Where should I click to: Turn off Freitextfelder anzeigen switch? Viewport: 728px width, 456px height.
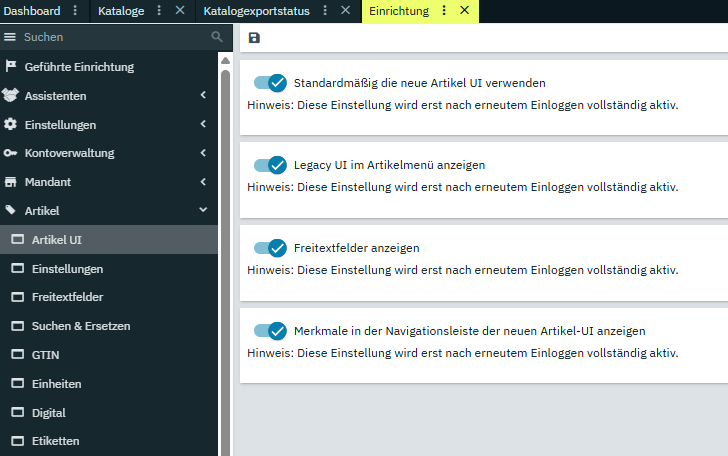(x=270, y=248)
